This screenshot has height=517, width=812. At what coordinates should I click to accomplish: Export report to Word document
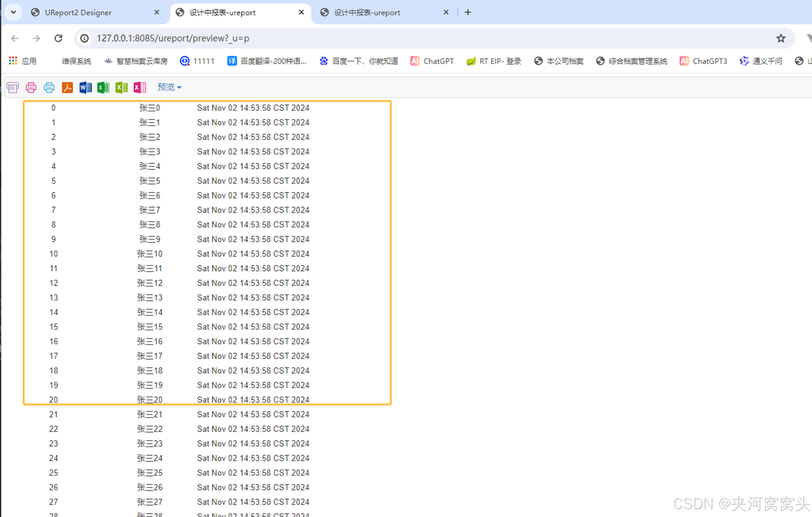pyautogui.click(x=85, y=88)
